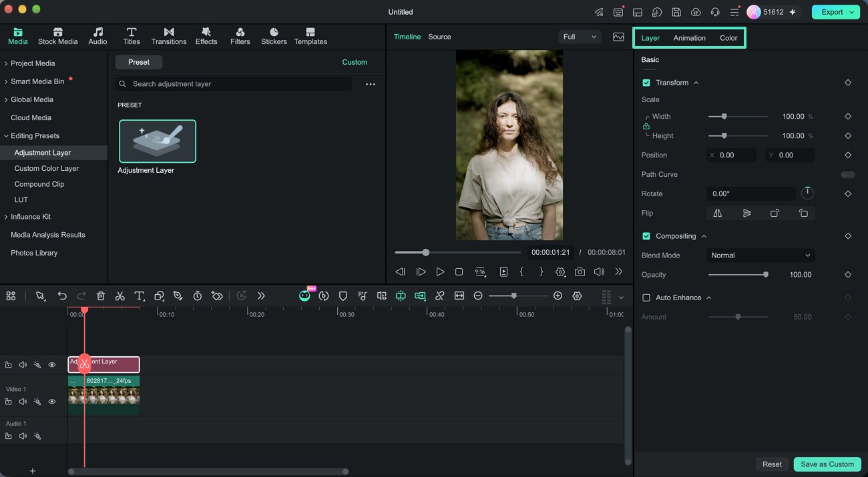Click the marker shield icon in timeline toolbar
Image resolution: width=868 pixels, height=477 pixels.
pos(343,296)
